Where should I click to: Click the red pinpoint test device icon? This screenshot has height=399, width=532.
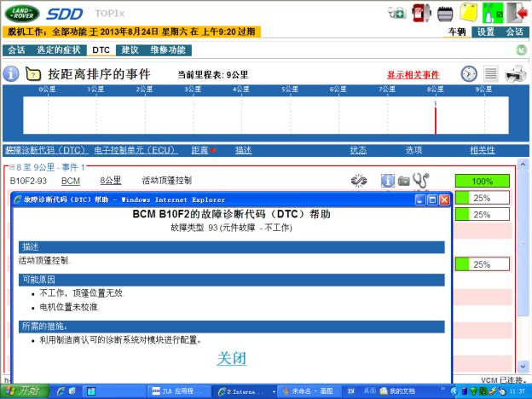click(x=421, y=13)
